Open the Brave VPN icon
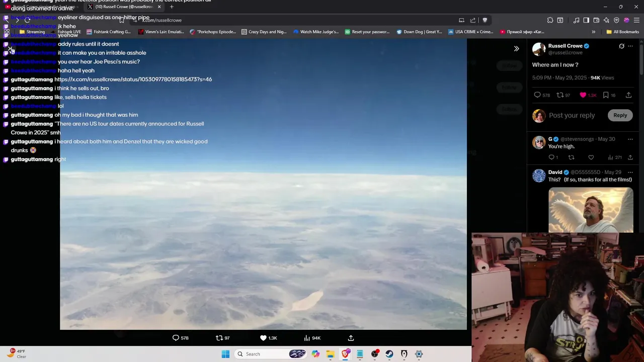Image resolution: width=644 pixels, height=362 pixels. [x=616, y=20]
